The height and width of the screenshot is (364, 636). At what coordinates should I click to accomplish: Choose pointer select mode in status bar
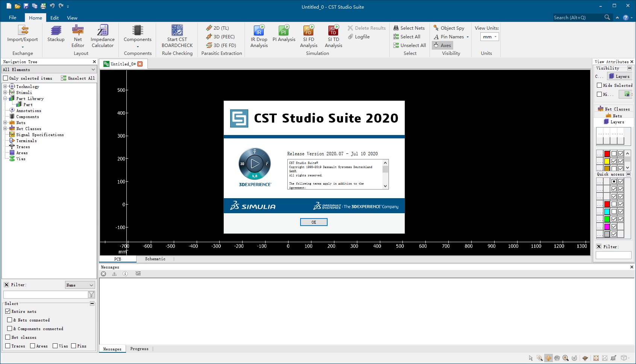531,358
